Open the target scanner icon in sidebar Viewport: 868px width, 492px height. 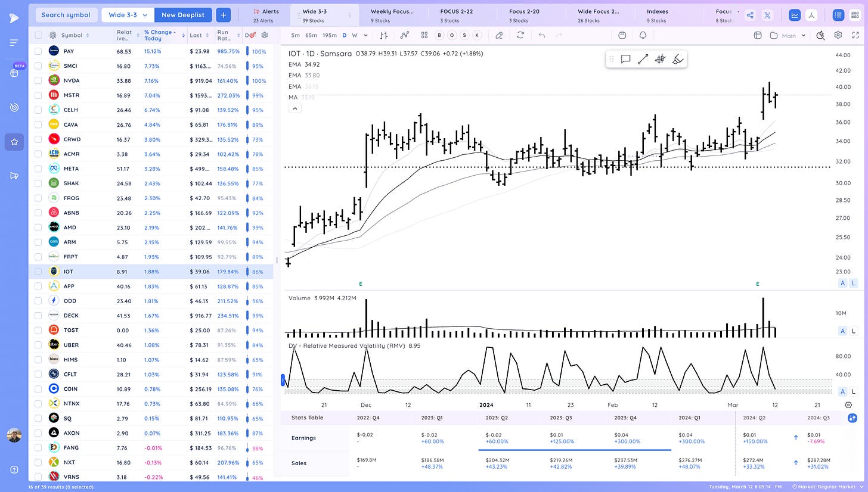[x=14, y=107]
